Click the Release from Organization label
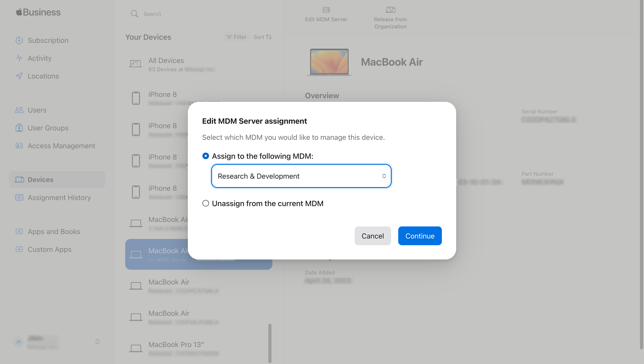The height and width of the screenshot is (364, 644). click(390, 23)
